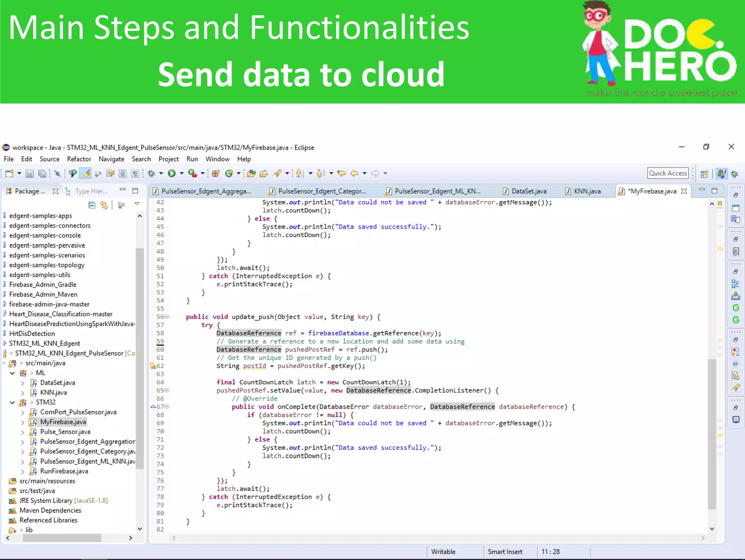Screen dimensions: 745x560
Task: Close the MyFirebase.java editor tab
Action: [x=684, y=191]
